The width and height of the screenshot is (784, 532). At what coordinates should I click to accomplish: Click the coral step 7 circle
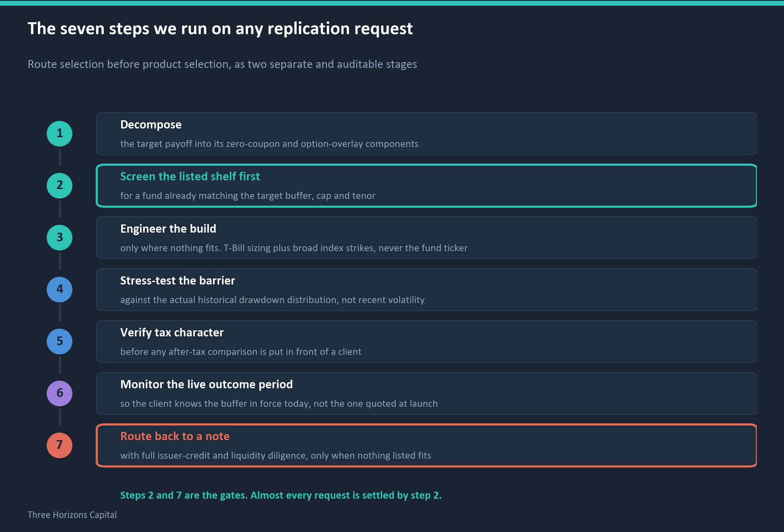60,445
